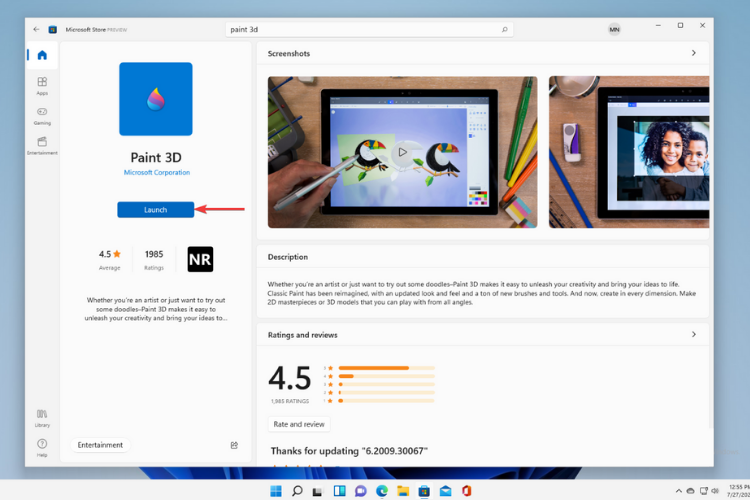Click the 4.5 Average rating

pos(110,259)
